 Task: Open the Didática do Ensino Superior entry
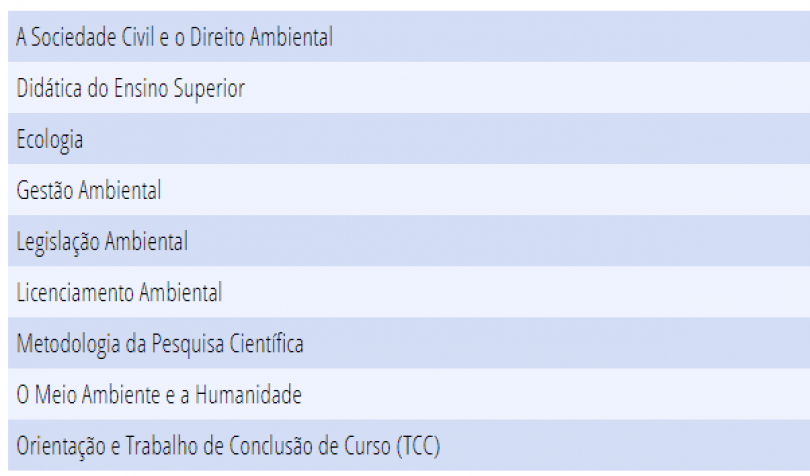click(x=409, y=87)
